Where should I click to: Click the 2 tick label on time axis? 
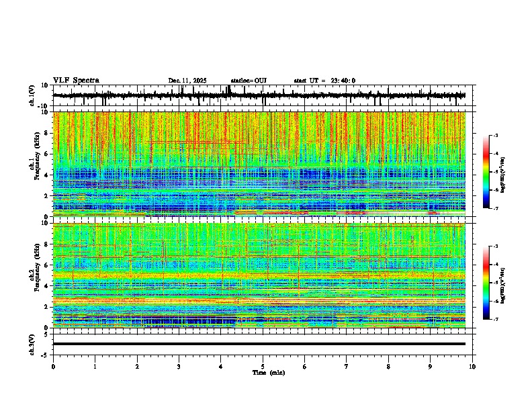pos(137,367)
